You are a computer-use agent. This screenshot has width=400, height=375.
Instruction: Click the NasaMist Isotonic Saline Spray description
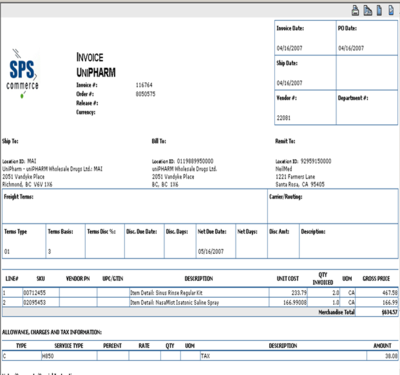tap(174, 302)
